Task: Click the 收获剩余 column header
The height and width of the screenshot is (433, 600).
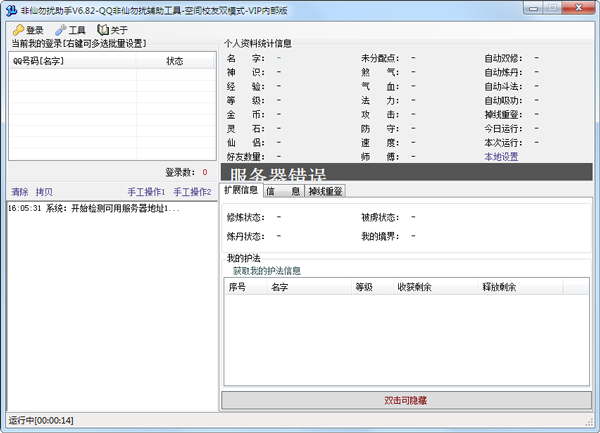Action: coord(435,287)
